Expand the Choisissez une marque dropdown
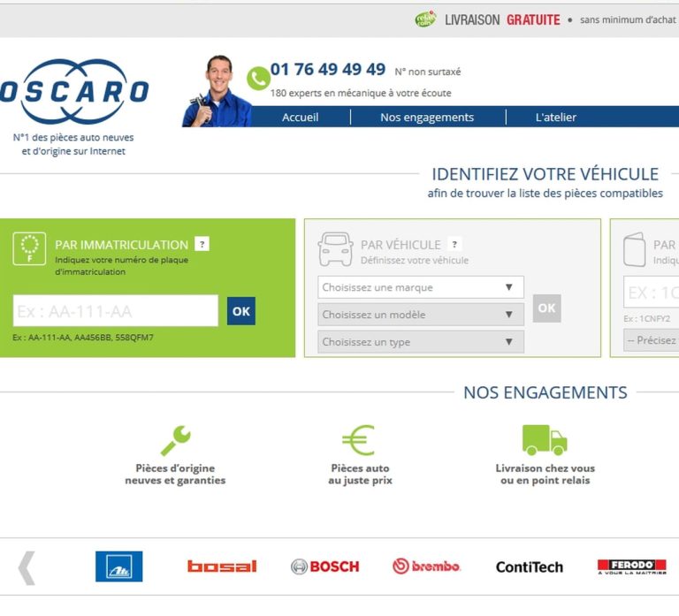Image resolution: width=679 pixels, height=616 pixels. (421, 287)
